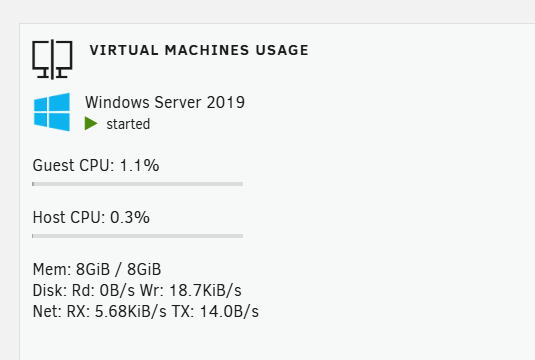This screenshot has height=360, width=535.
Task: Select the Guest CPU 1.1% label
Action: pyautogui.click(x=96, y=165)
